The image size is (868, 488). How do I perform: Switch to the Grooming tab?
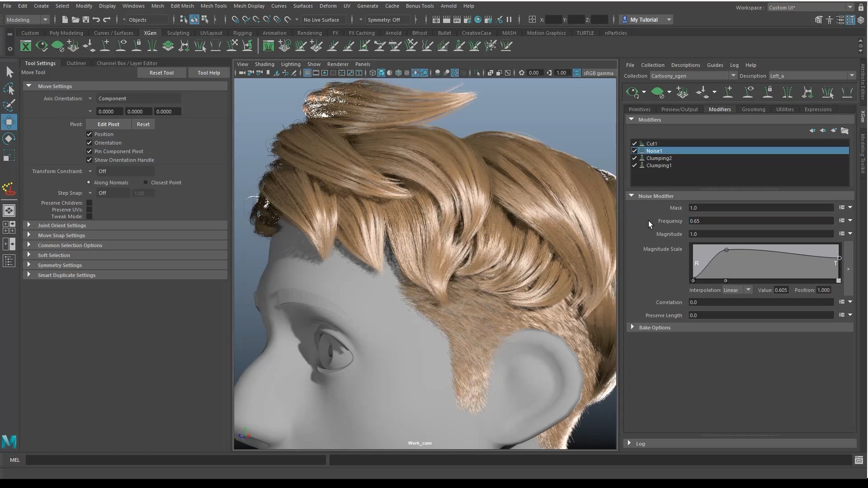pos(753,109)
